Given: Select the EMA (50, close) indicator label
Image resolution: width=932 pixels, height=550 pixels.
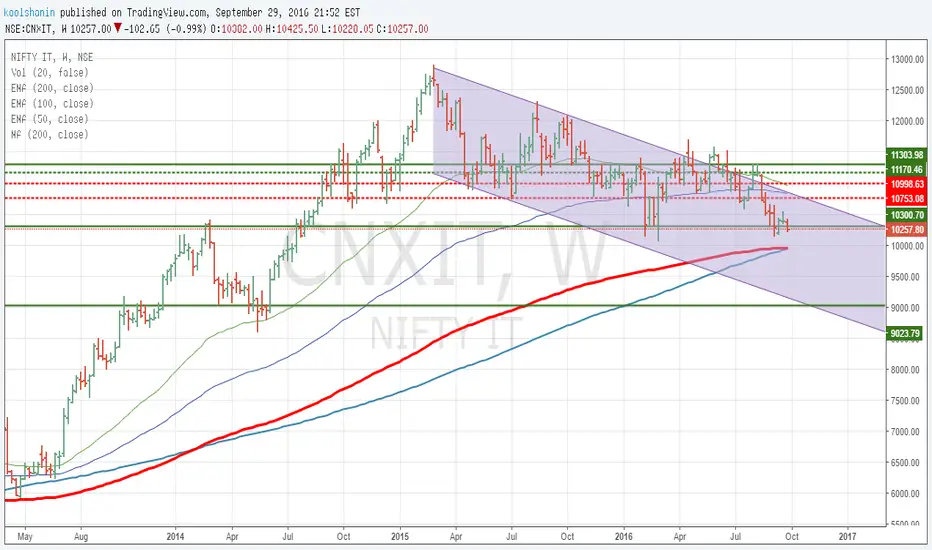Looking at the screenshot, I should (x=49, y=119).
